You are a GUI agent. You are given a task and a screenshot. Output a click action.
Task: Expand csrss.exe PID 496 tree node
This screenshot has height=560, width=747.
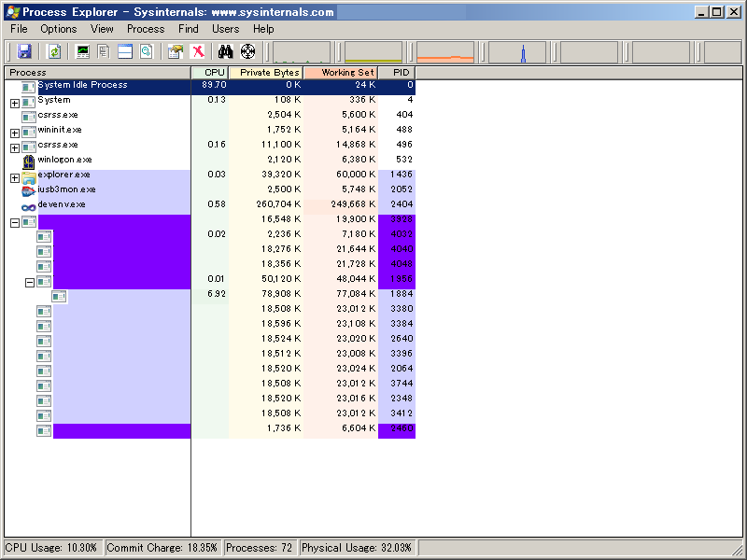pos(15,148)
